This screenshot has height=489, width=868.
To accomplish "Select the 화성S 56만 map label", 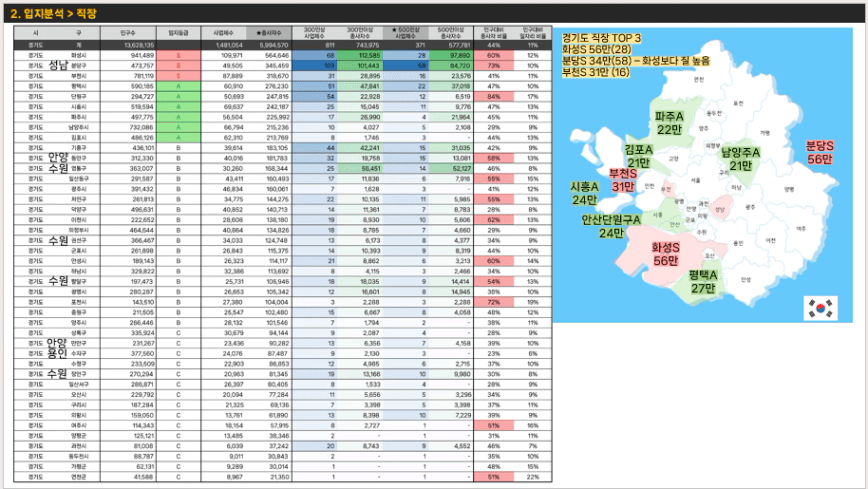I will pos(665,254).
